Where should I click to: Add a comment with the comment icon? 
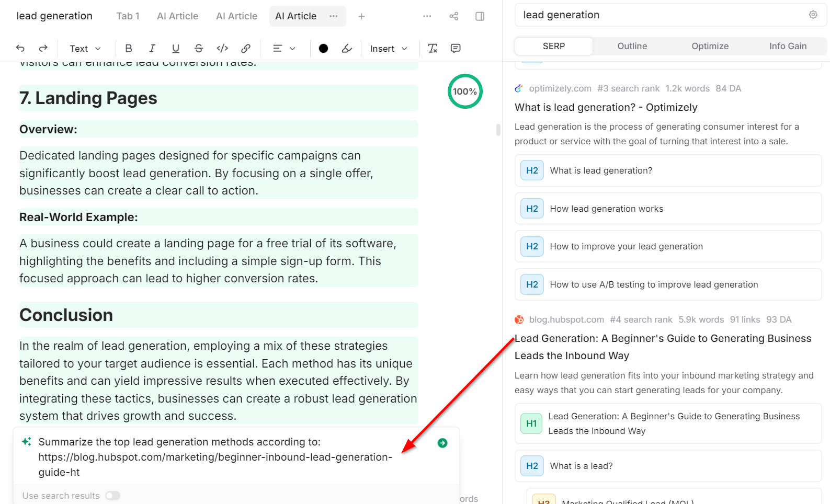click(x=456, y=48)
